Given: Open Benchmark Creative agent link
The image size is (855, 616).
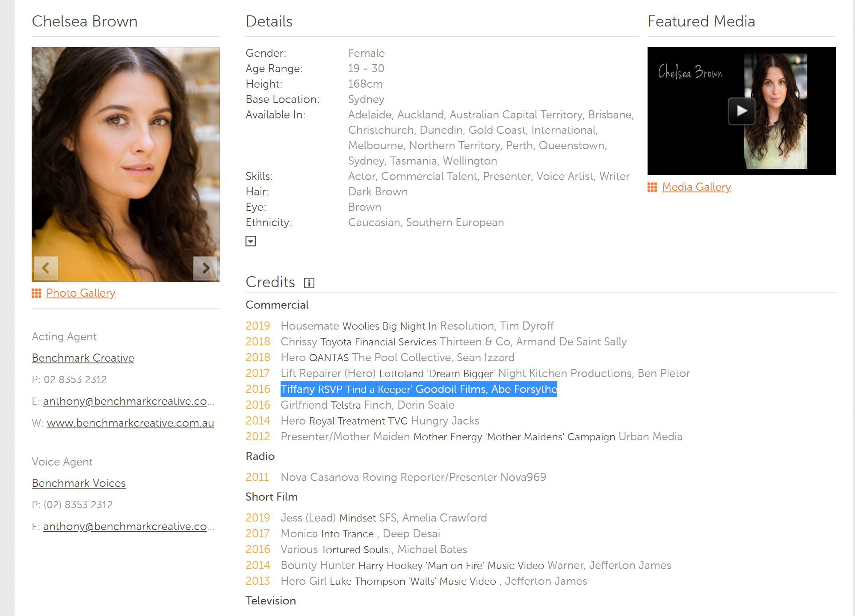Looking at the screenshot, I should [83, 358].
